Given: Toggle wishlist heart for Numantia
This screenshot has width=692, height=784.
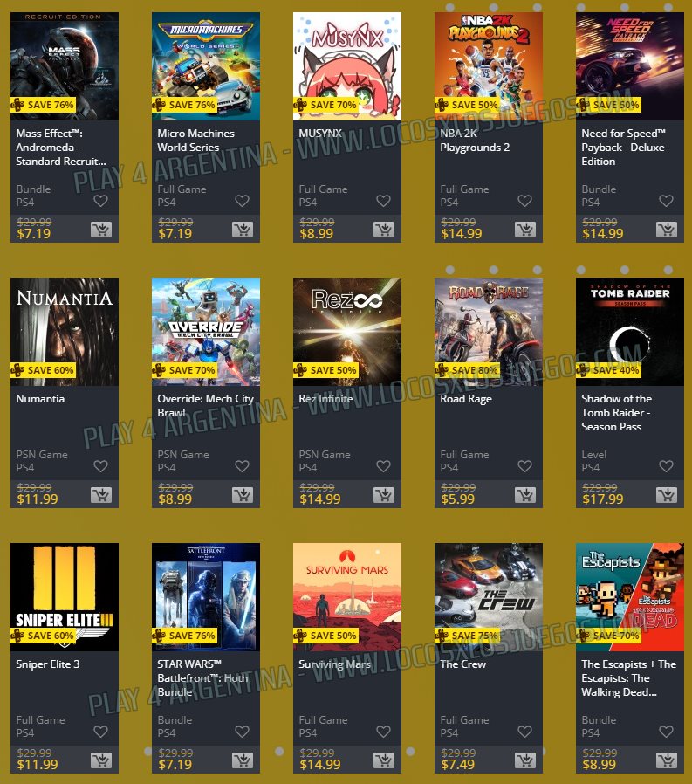Looking at the screenshot, I should pyautogui.click(x=101, y=466).
